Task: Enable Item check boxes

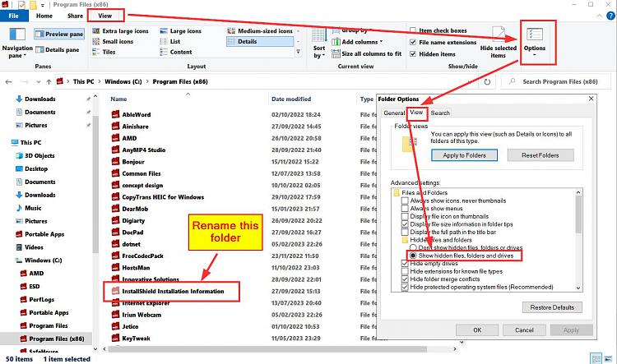Action: tap(413, 30)
